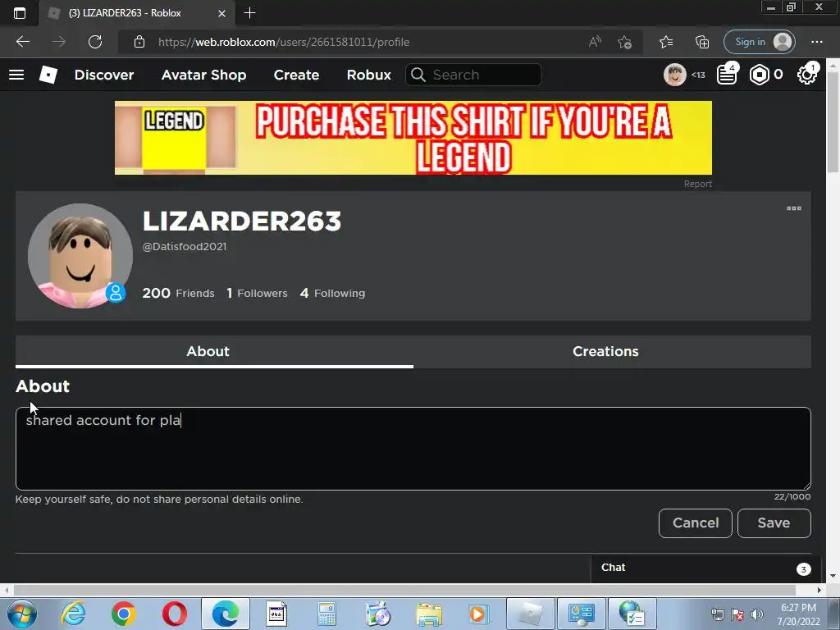This screenshot has height=630, width=840.
Task: Close the LIZARDER263 Roblox tab
Action: (x=221, y=13)
